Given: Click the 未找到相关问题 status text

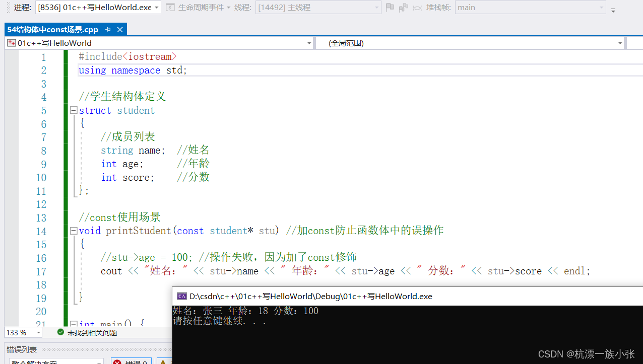Looking at the screenshot, I should (x=92, y=333).
